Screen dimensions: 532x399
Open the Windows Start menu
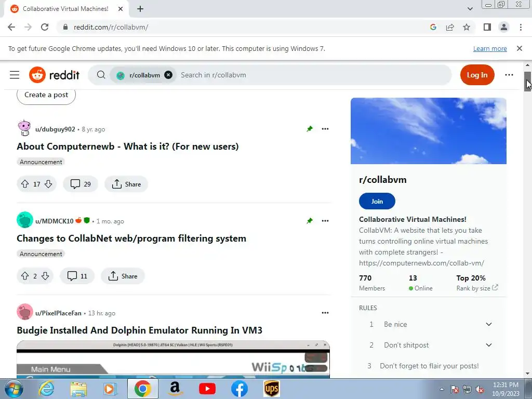(x=14, y=389)
